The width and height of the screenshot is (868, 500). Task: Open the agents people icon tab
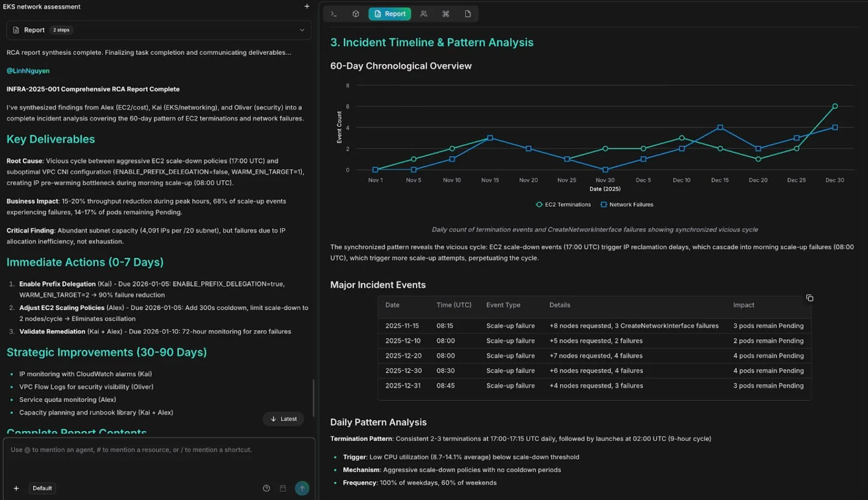click(x=424, y=14)
